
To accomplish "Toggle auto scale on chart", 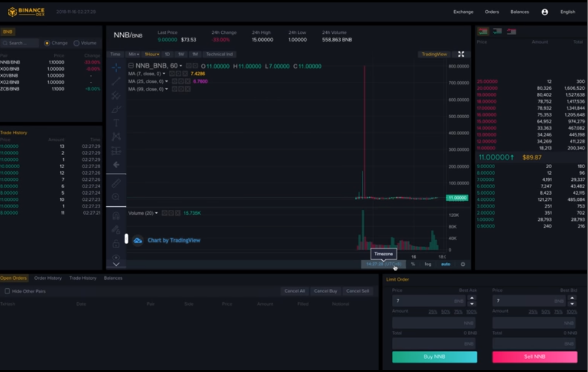I will (x=446, y=264).
